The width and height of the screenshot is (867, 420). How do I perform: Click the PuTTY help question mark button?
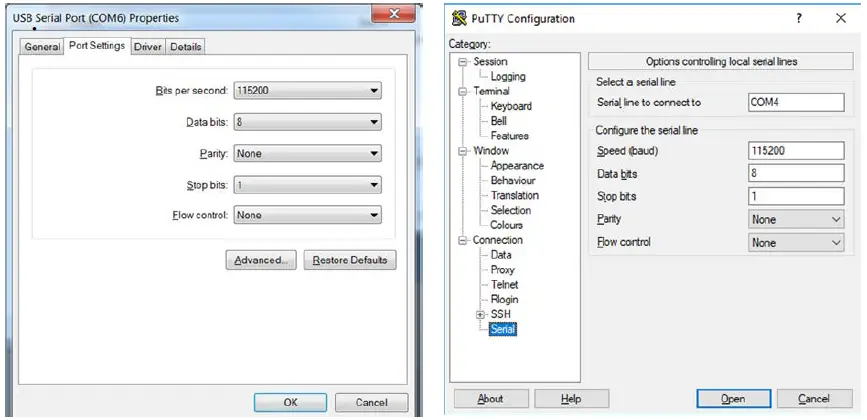pos(798,18)
